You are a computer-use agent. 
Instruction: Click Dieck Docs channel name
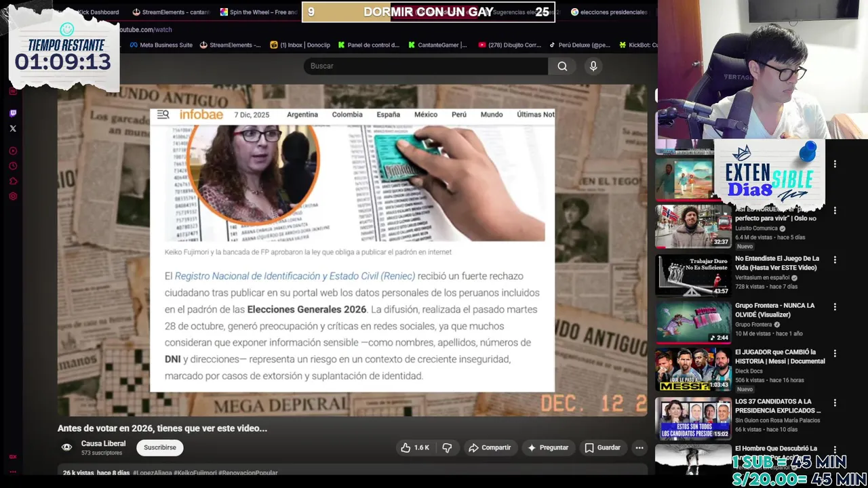(749, 371)
